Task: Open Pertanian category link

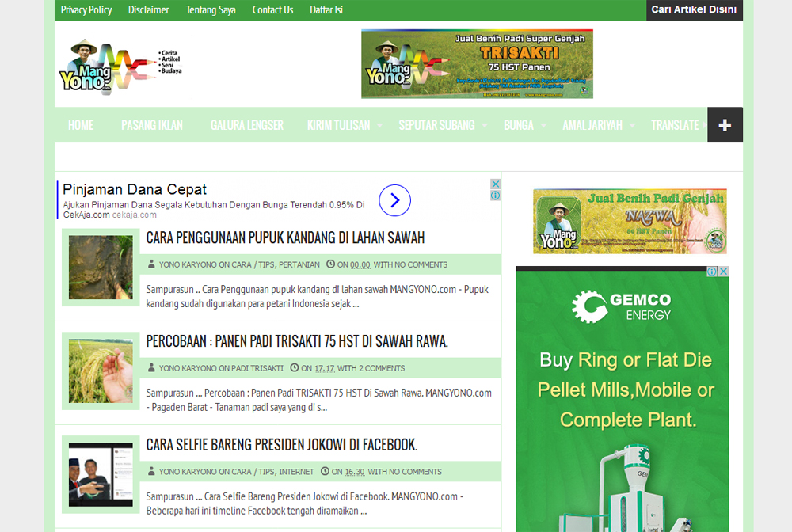Action: [x=299, y=264]
